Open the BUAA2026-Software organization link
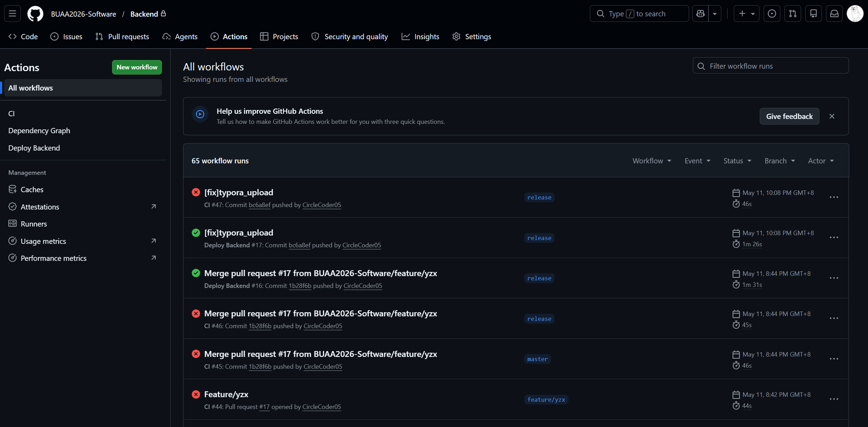 click(84, 14)
